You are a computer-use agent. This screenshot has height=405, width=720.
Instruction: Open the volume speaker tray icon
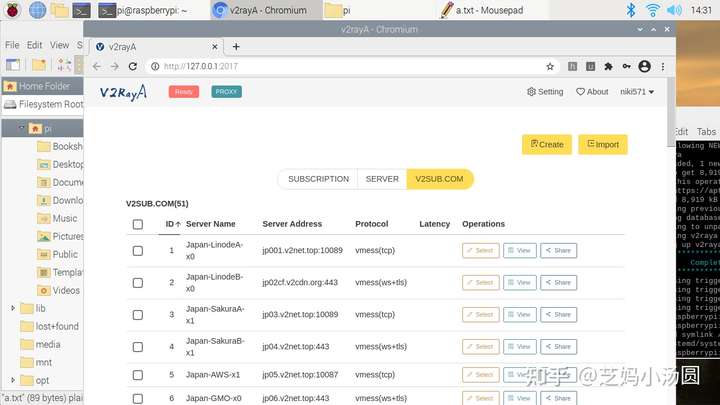(x=674, y=10)
